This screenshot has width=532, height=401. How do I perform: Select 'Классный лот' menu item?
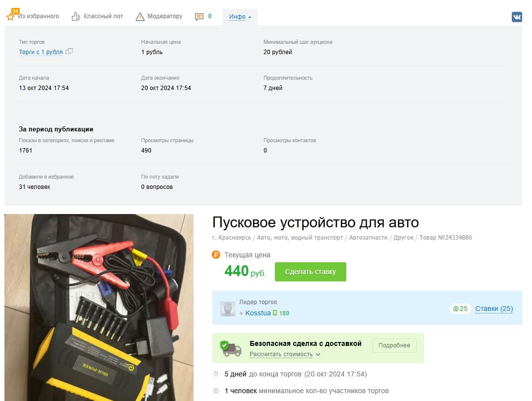click(x=103, y=16)
